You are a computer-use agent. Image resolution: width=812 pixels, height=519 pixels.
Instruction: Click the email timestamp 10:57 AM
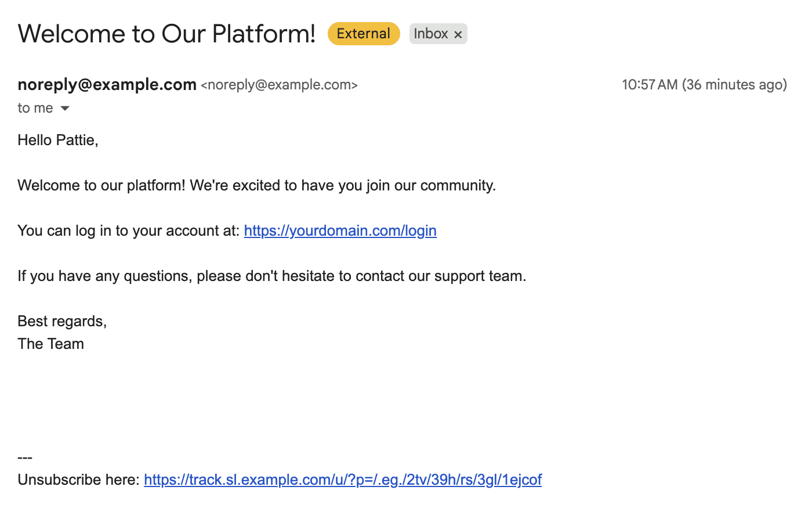point(649,84)
